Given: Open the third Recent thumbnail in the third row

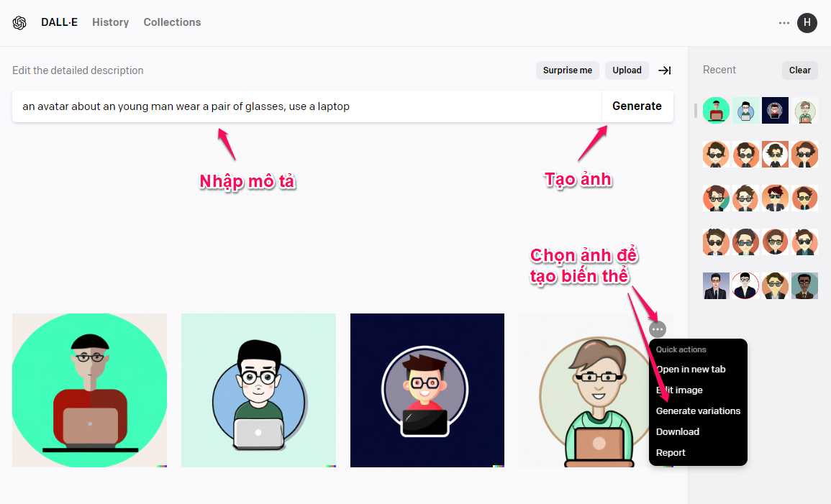Looking at the screenshot, I should (x=775, y=198).
